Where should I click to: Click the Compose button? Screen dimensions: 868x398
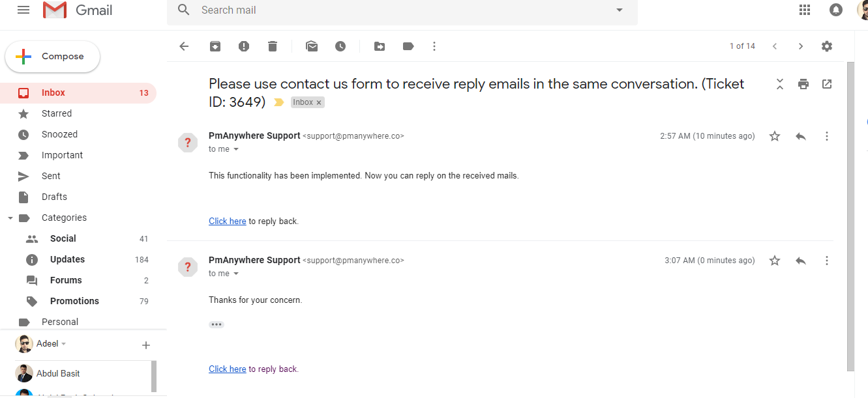coord(53,57)
